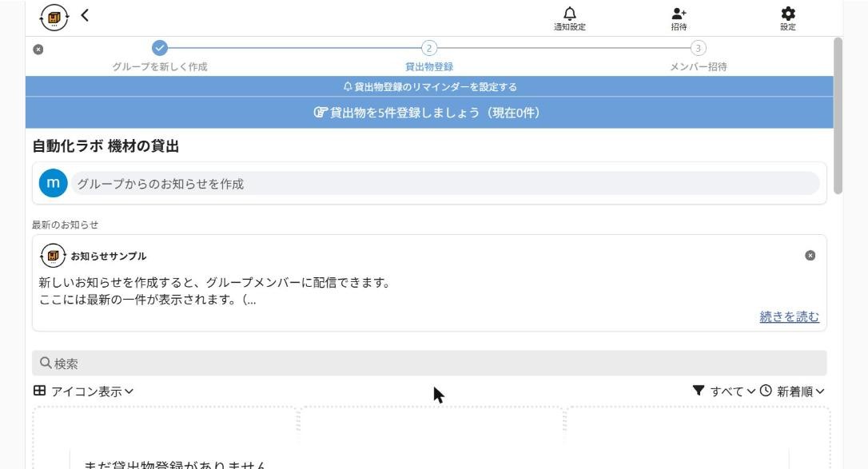
Task: Open the 新着順 sort dropdown
Action: (801, 391)
